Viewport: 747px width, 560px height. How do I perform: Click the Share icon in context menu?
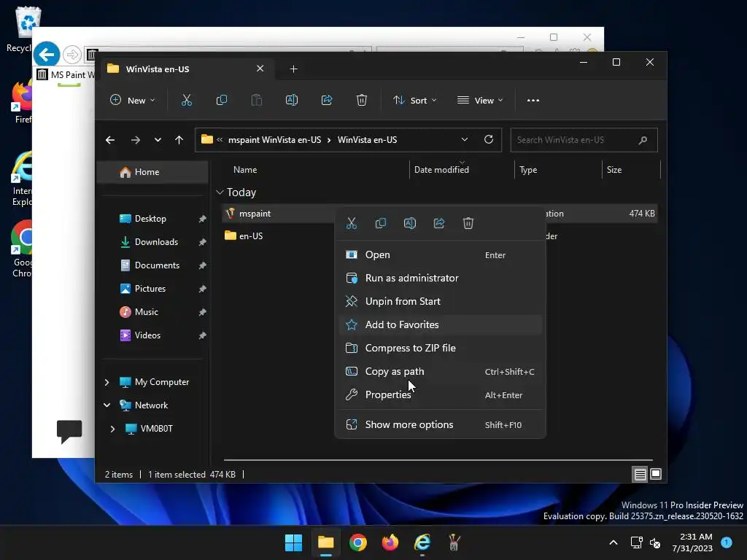[x=439, y=223]
